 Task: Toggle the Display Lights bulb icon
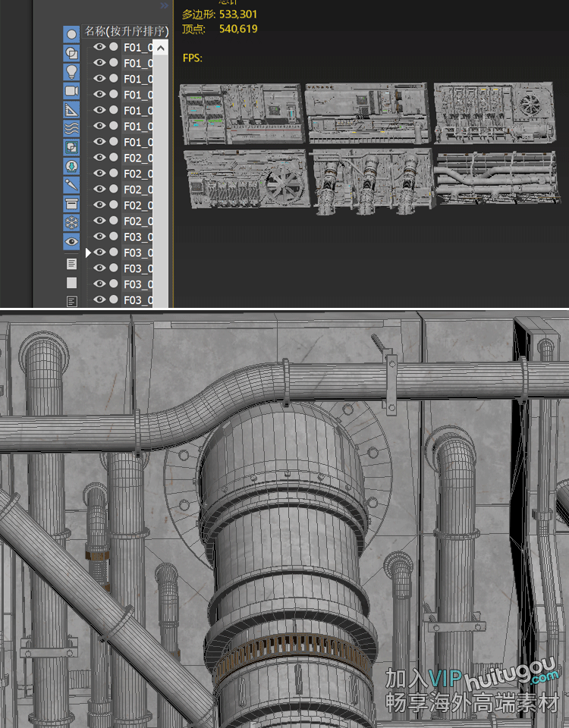[71, 72]
